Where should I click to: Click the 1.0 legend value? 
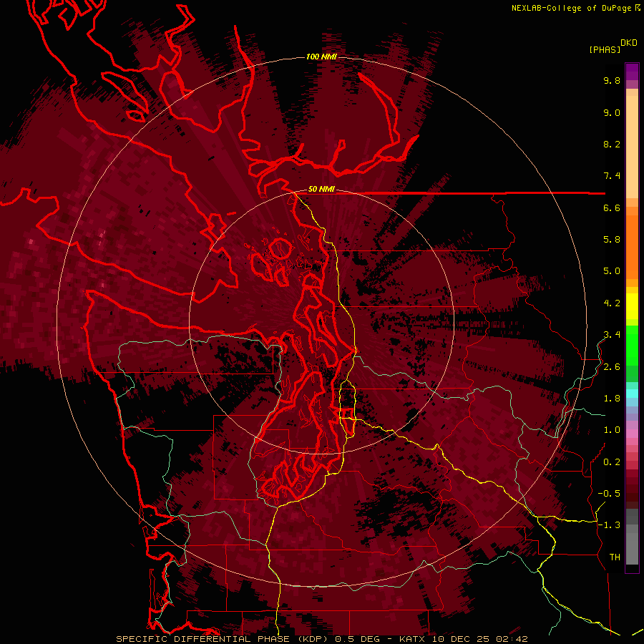tap(612, 430)
